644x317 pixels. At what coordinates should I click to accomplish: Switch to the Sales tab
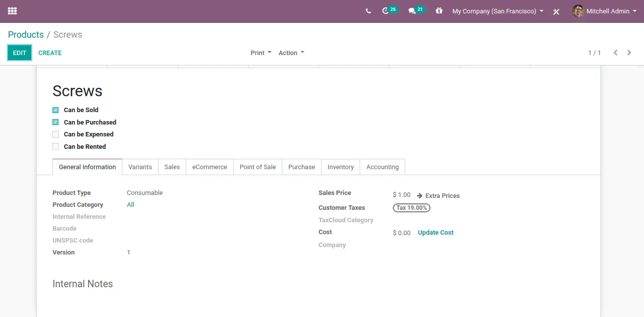172,167
